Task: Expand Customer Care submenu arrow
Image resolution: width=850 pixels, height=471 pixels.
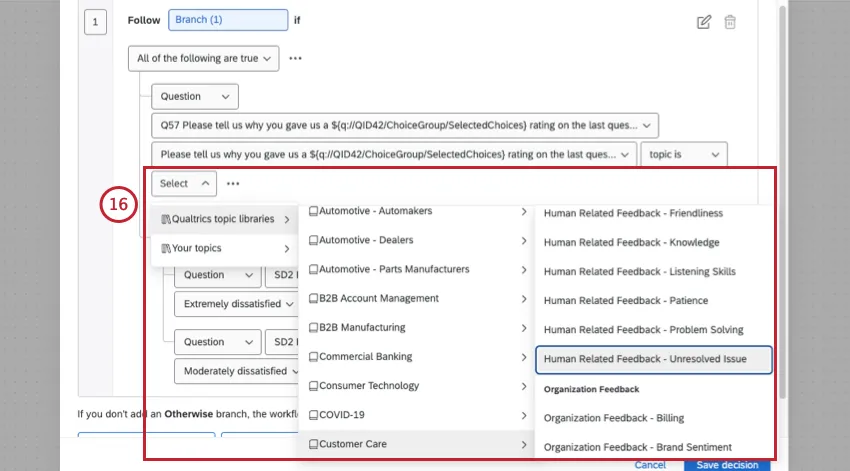Action: [524, 444]
